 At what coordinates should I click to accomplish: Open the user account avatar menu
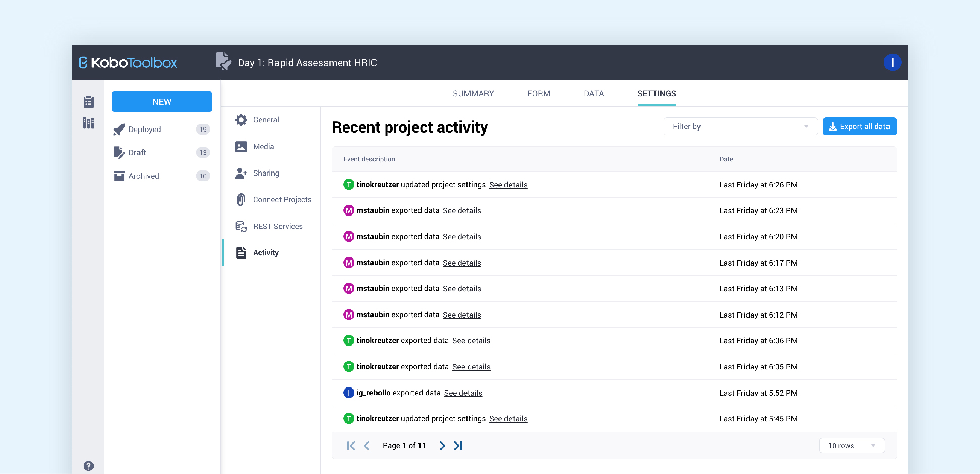(x=892, y=62)
